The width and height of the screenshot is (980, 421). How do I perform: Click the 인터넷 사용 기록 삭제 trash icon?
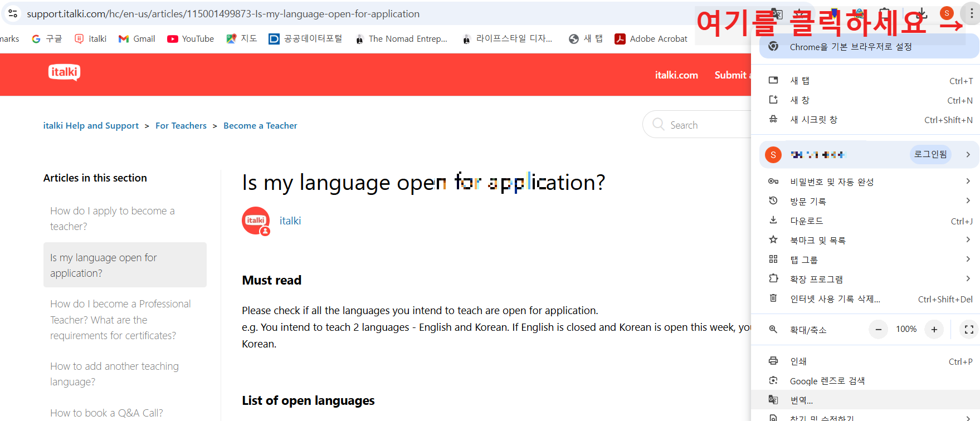pos(773,298)
